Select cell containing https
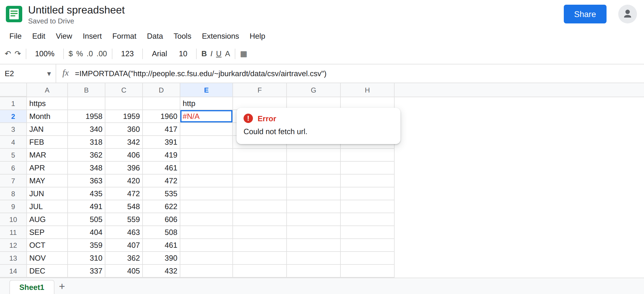Screen dimensions: 644x294 (x=47, y=103)
